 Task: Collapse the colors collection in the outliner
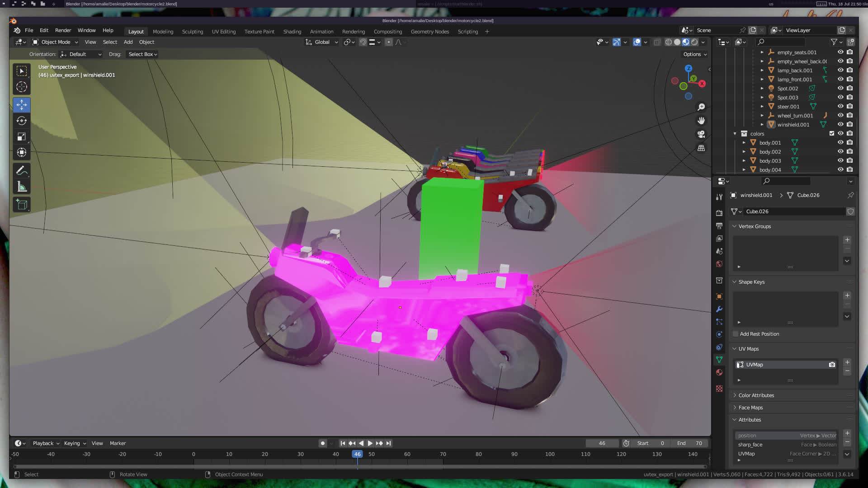[735, 134]
